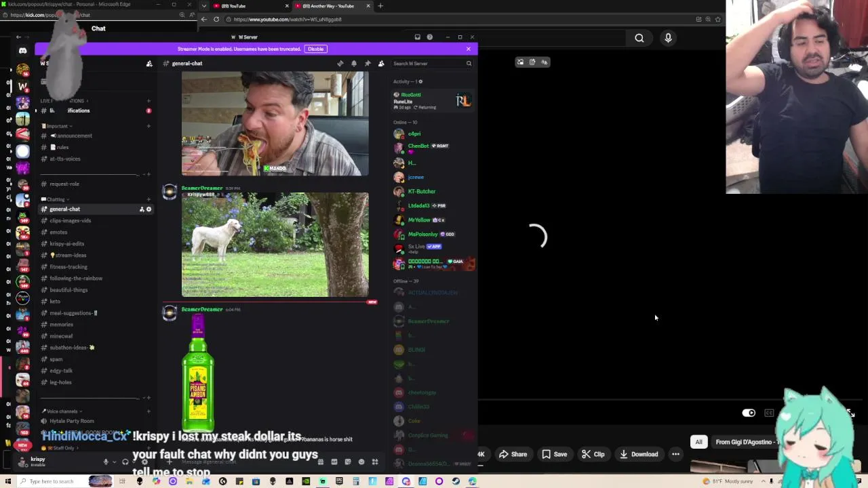Open rules channel
The width and height of the screenshot is (868, 488).
(x=62, y=147)
